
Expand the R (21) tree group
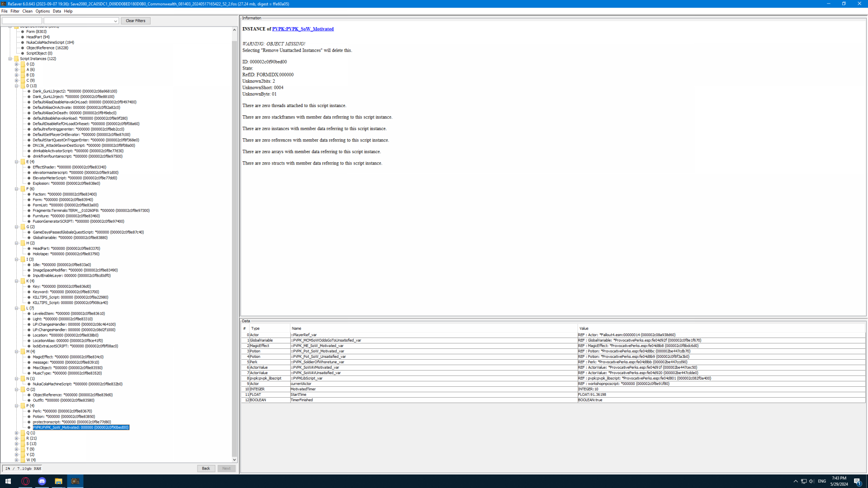click(x=17, y=438)
